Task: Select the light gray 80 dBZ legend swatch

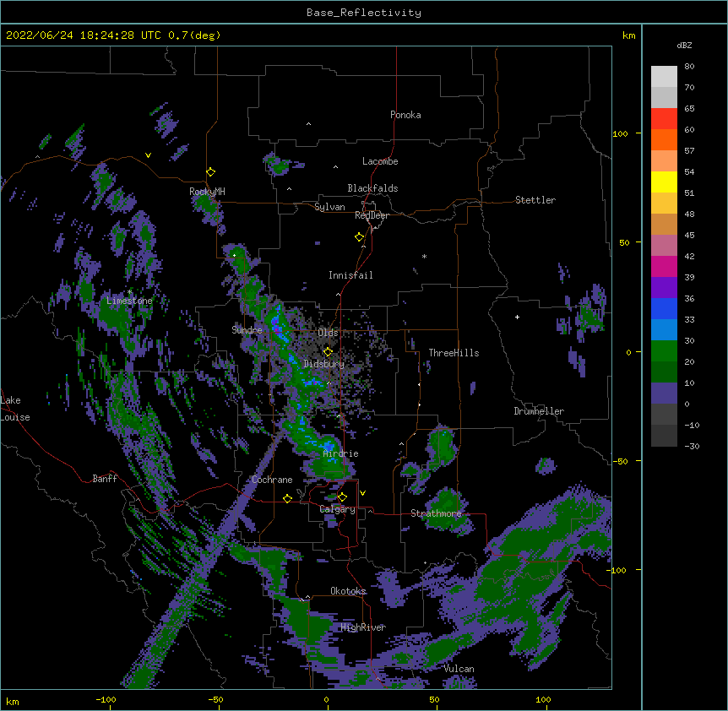Action: [x=664, y=77]
